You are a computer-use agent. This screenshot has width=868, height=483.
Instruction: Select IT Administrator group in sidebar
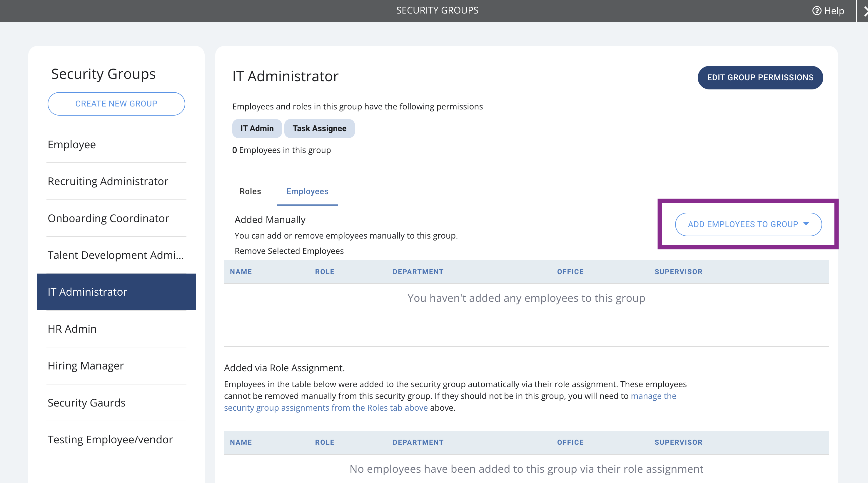pyautogui.click(x=116, y=292)
